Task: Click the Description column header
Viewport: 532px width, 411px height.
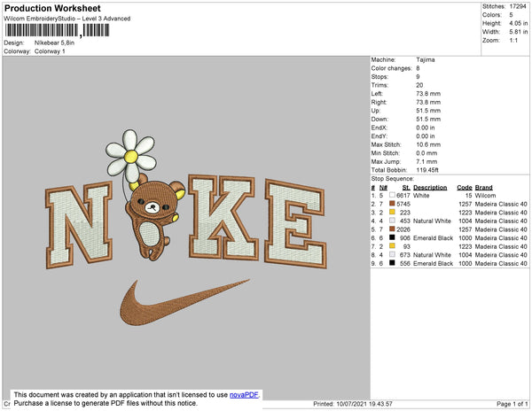Action: click(x=430, y=188)
